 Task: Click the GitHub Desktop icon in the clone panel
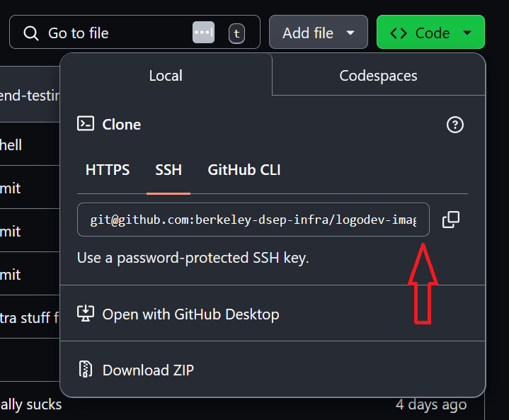click(x=85, y=314)
